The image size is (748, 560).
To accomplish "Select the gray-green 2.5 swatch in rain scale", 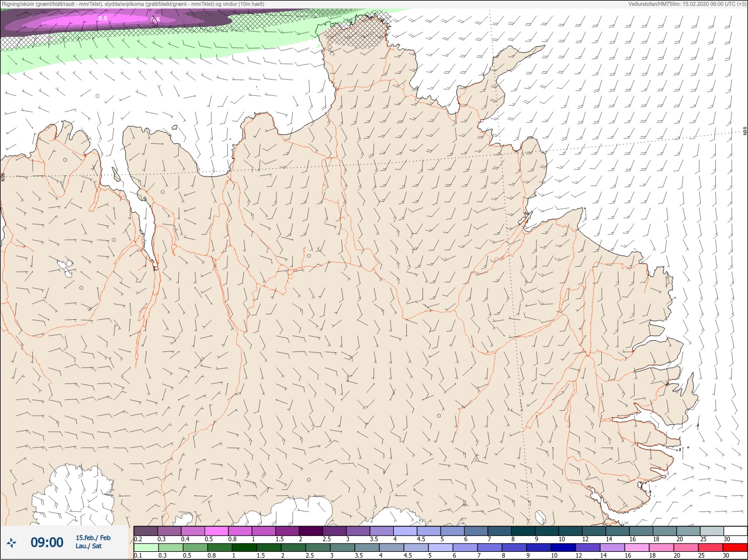I will [318, 548].
